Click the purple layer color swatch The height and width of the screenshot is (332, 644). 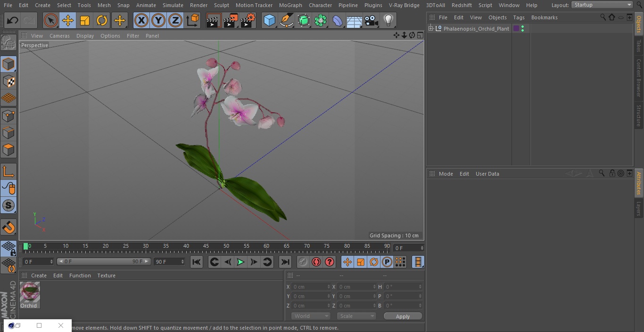[516, 29]
